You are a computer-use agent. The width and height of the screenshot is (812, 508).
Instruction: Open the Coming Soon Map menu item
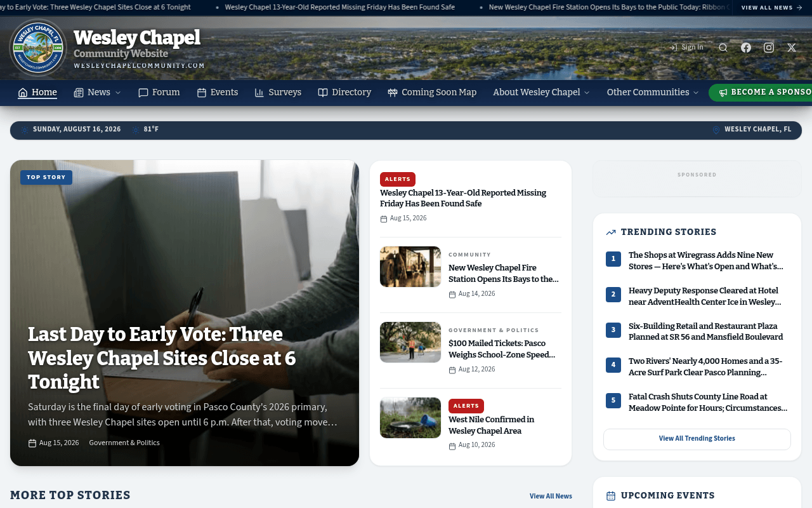click(x=432, y=93)
